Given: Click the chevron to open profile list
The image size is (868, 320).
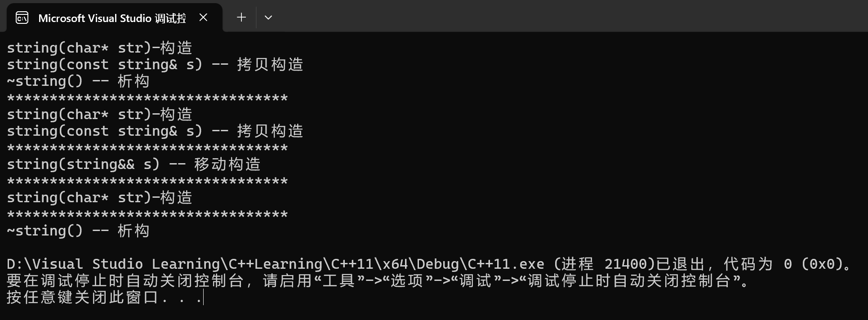Looking at the screenshot, I should [268, 18].
